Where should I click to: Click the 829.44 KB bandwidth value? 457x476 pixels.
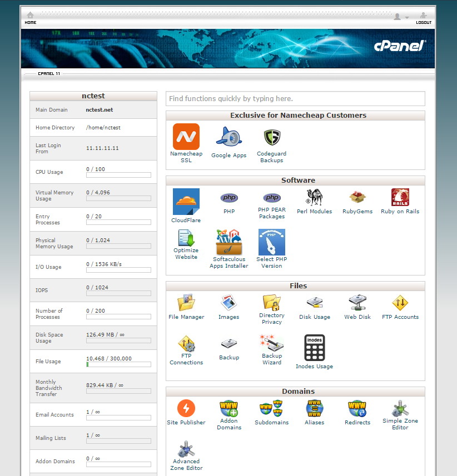105,385
